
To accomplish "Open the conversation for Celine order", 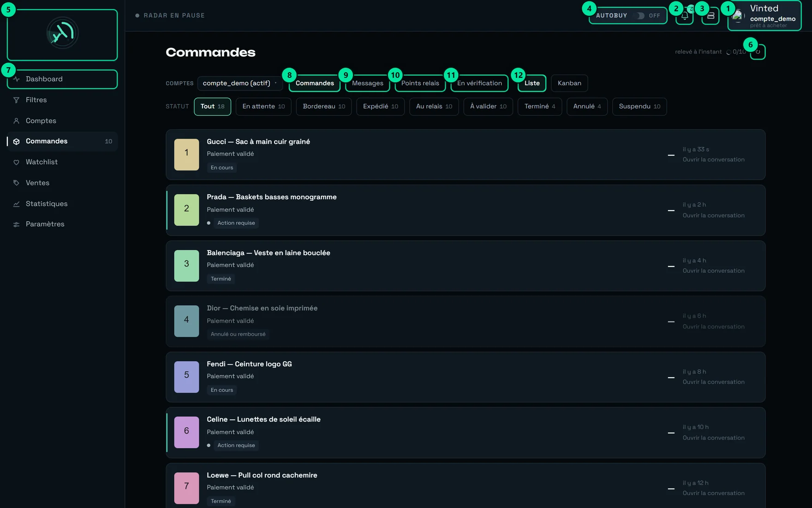I will 714,438.
